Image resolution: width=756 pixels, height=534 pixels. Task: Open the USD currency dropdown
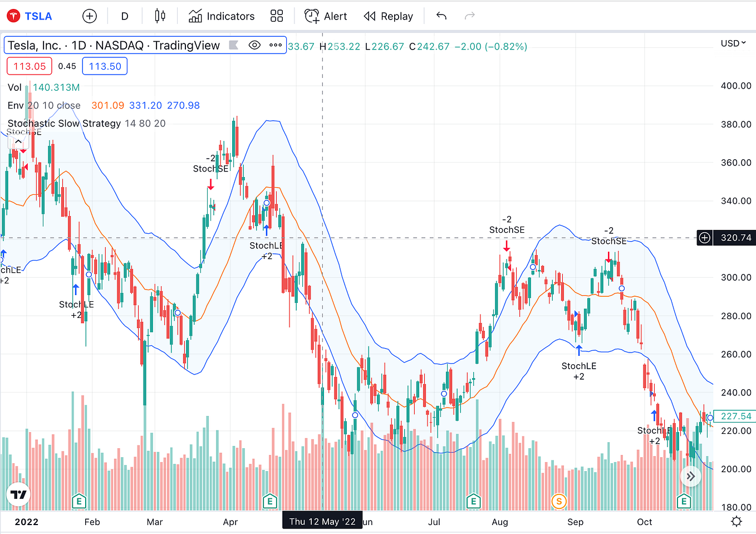[x=733, y=43]
